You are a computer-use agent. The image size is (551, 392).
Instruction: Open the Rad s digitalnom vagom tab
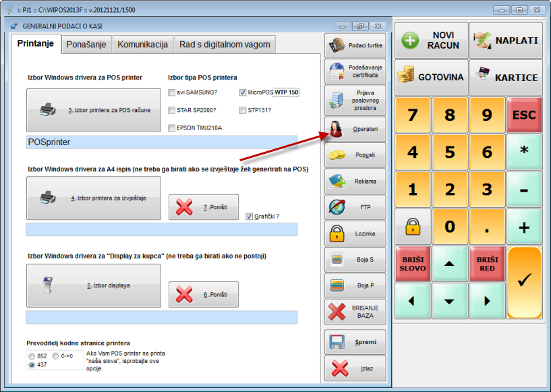click(x=225, y=45)
